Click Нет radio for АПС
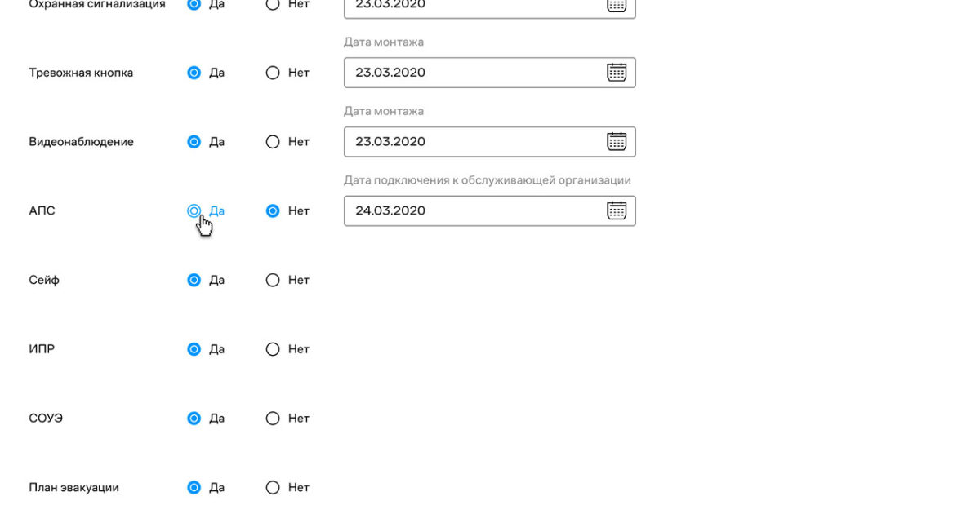 coord(273,210)
